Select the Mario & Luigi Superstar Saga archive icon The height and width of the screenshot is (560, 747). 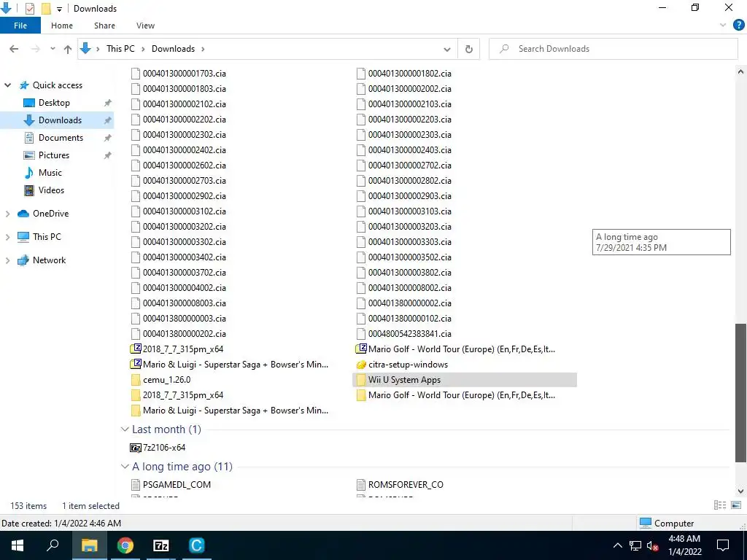135,365
